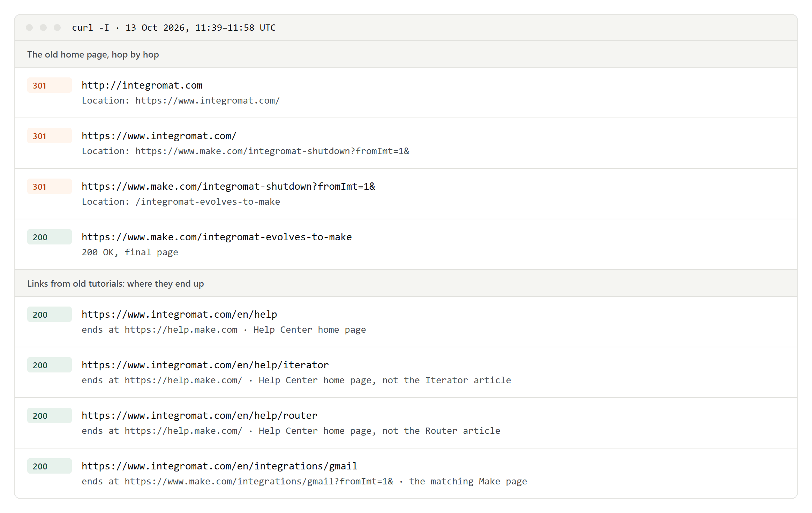Click the 200 badge beside the /en/help URL
This screenshot has width=812, height=513.
click(x=50, y=315)
